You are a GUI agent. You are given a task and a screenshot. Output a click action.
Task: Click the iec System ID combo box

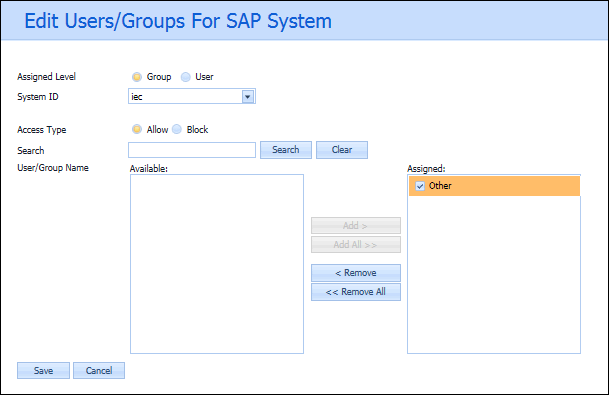pyautogui.click(x=192, y=96)
